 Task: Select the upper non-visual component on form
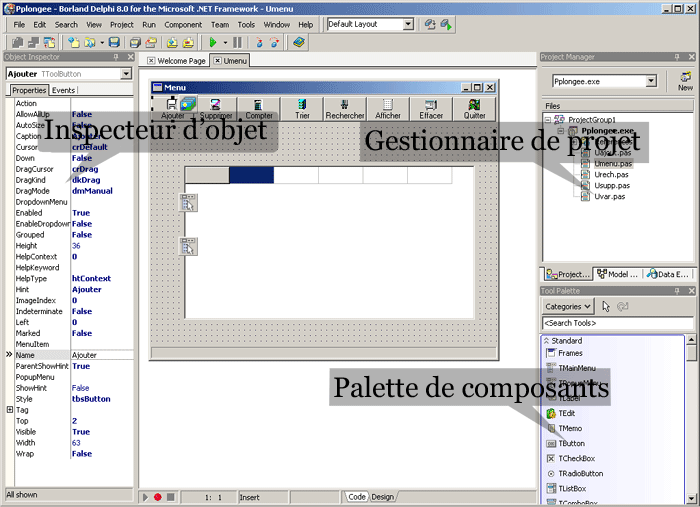(x=188, y=203)
